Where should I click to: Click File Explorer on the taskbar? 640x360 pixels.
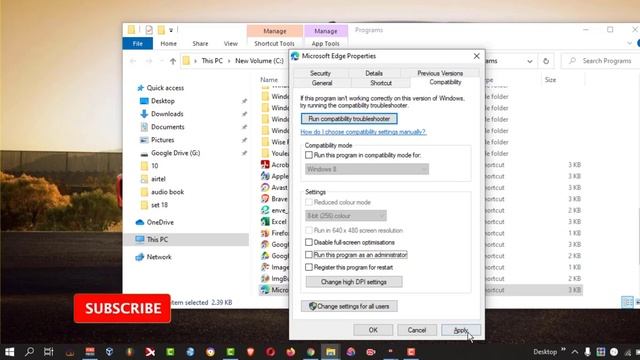pyautogui.click(x=330, y=352)
